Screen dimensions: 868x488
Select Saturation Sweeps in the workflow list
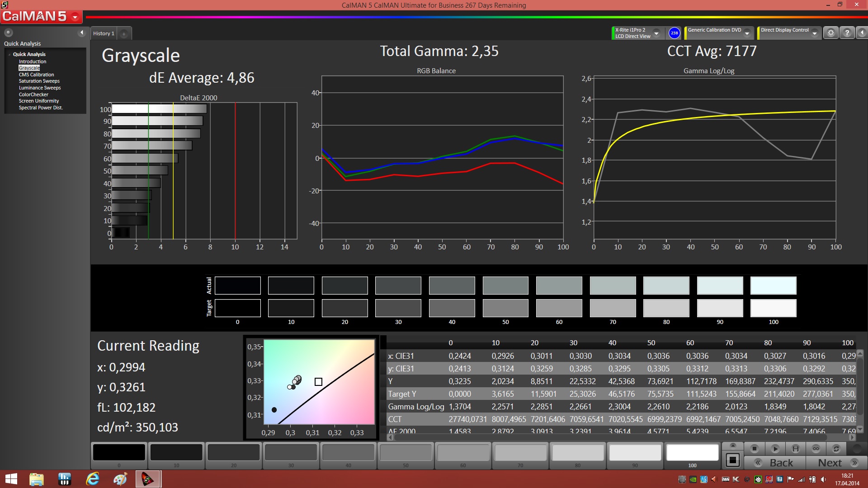39,81
